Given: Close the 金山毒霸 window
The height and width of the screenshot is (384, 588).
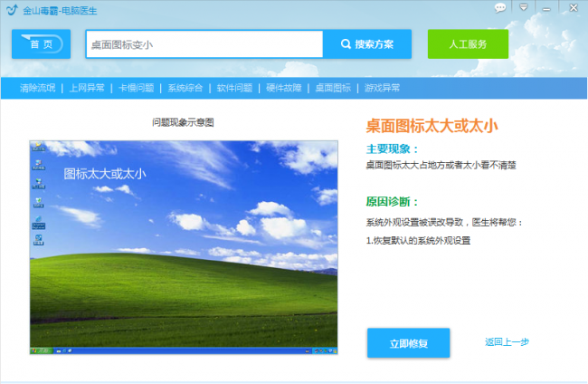Looking at the screenshot, I should (x=574, y=7).
